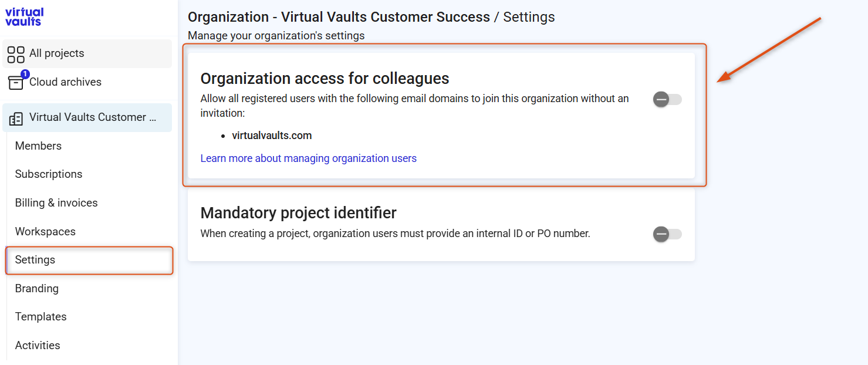Viewport: 868px width, 365px height.
Task: Open All projects
Action: click(87, 53)
